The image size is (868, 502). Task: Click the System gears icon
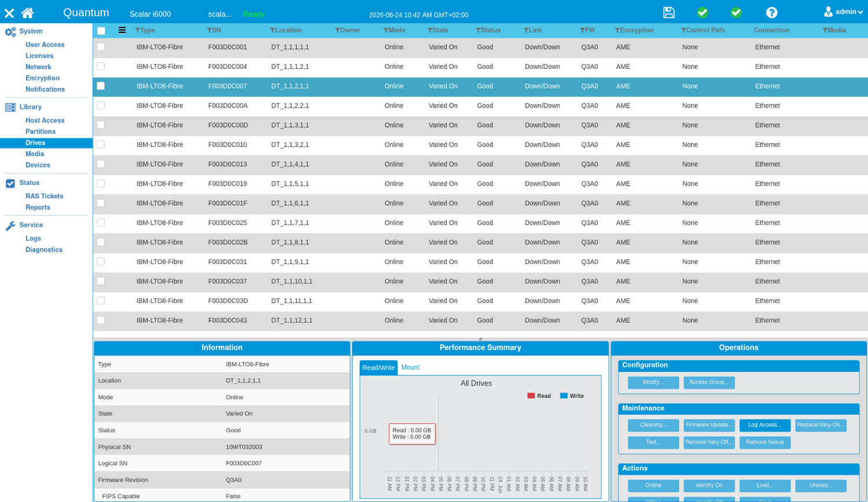(10, 32)
